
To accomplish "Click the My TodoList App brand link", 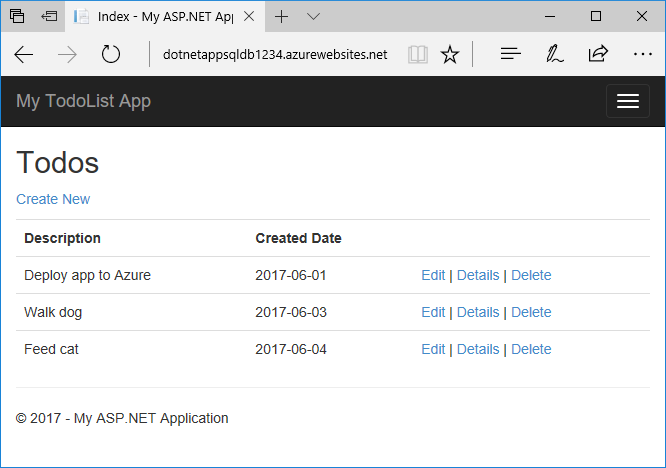I will coord(84,101).
